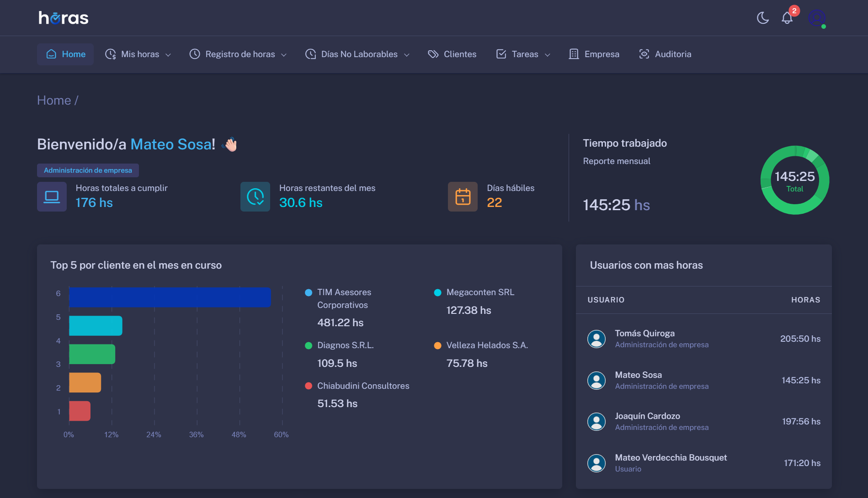Open notifications via the bell icon
This screenshot has width=868, height=498.
coord(787,18)
